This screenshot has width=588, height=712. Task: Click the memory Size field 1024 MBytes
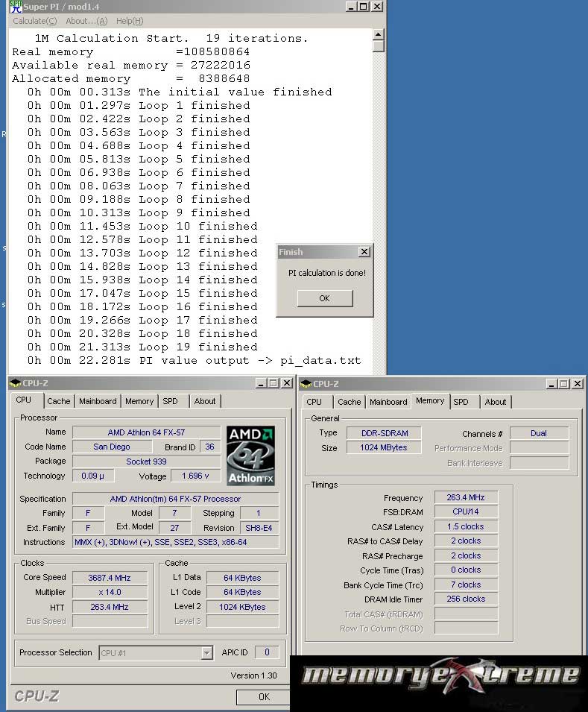point(384,448)
